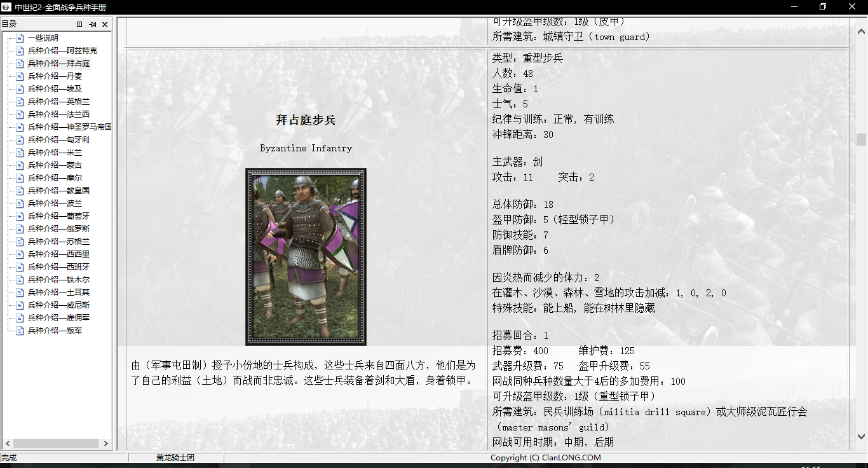Select 兵种介绍—丹麦 tree entry
The width and height of the screenshot is (868, 468).
pyautogui.click(x=55, y=76)
